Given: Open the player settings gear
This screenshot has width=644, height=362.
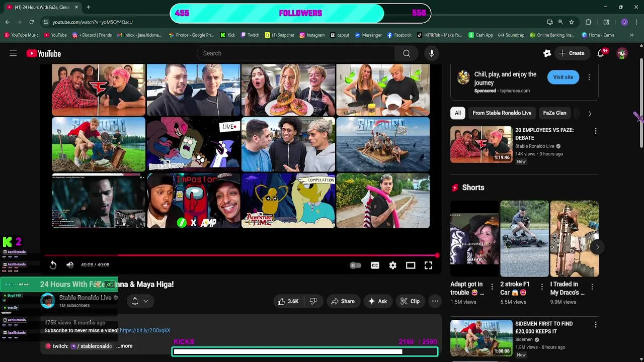Looking at the screenshot, I should tap(393, 265).
